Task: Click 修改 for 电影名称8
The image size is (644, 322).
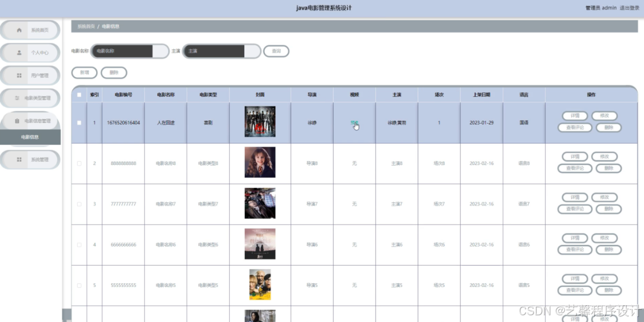Action: 604,157
